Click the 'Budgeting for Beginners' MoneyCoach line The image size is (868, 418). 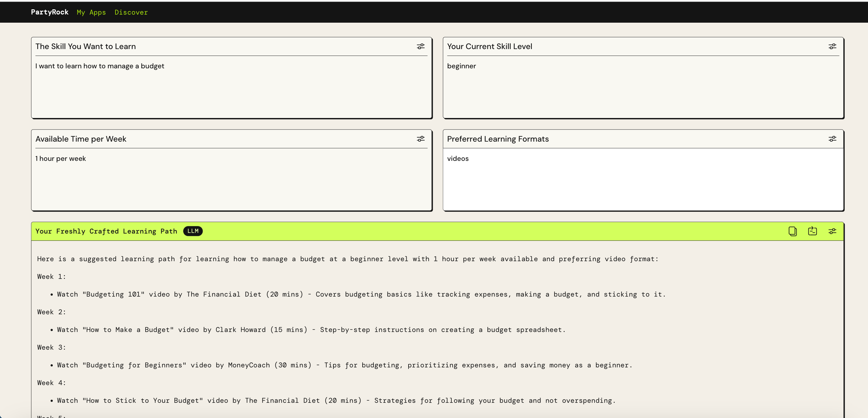344,365
